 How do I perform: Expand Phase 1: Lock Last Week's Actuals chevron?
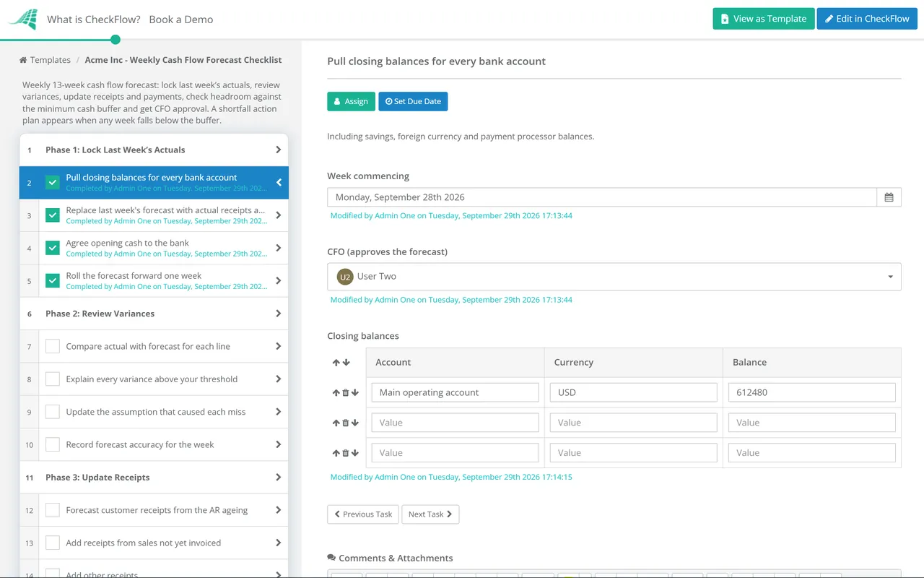coord(279,150)
